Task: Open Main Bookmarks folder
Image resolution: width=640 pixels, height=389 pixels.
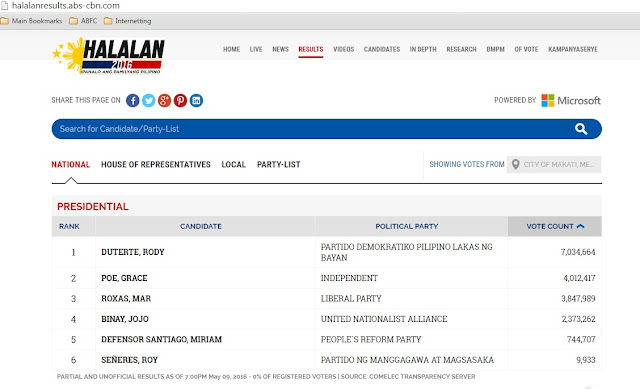Action: tap(31, 21)
